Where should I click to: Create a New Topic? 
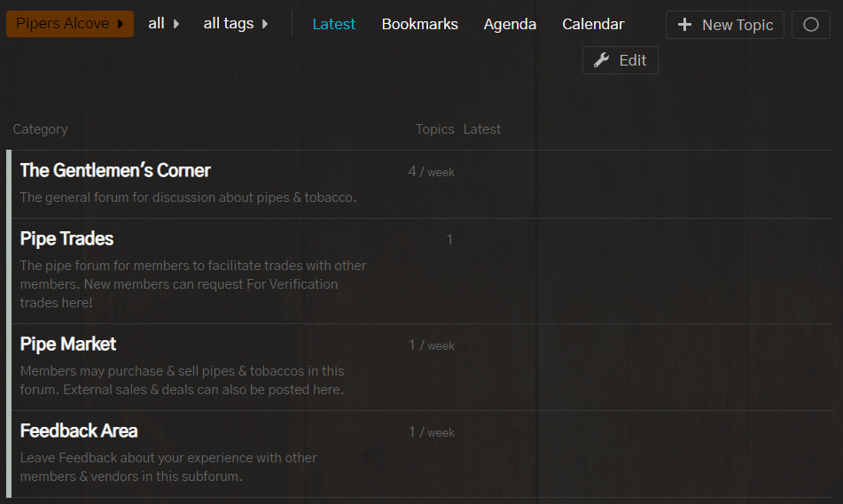coord(725,25)
